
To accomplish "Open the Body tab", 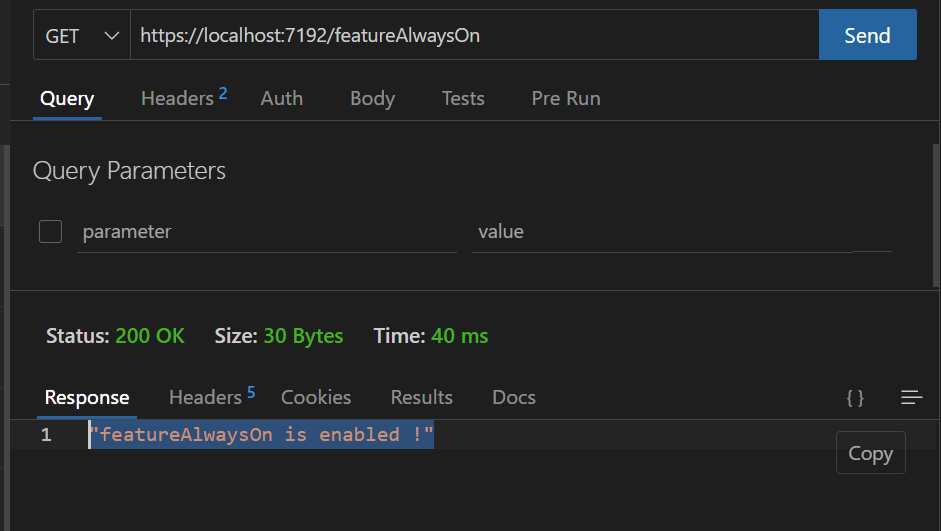I will point(372,98).
